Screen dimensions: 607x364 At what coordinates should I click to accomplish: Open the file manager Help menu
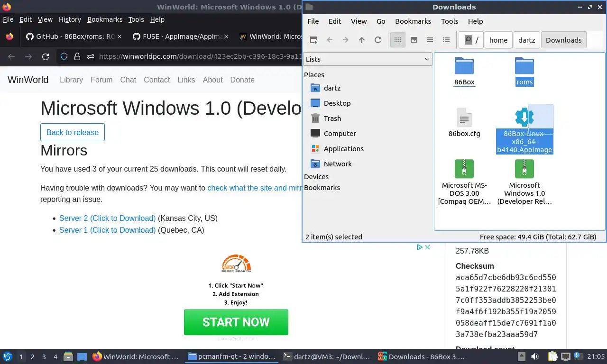pyautogui.click(x=475, y=21)
